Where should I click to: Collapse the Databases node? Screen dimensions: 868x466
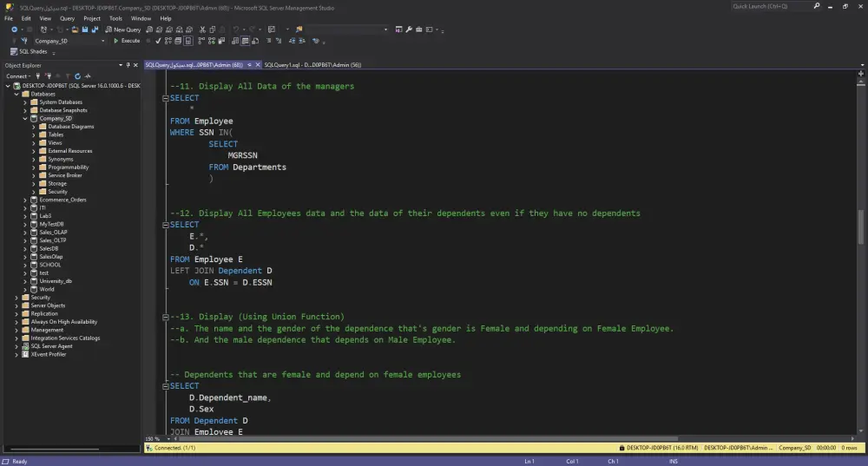pyautogui.click(x=16, y=94)
